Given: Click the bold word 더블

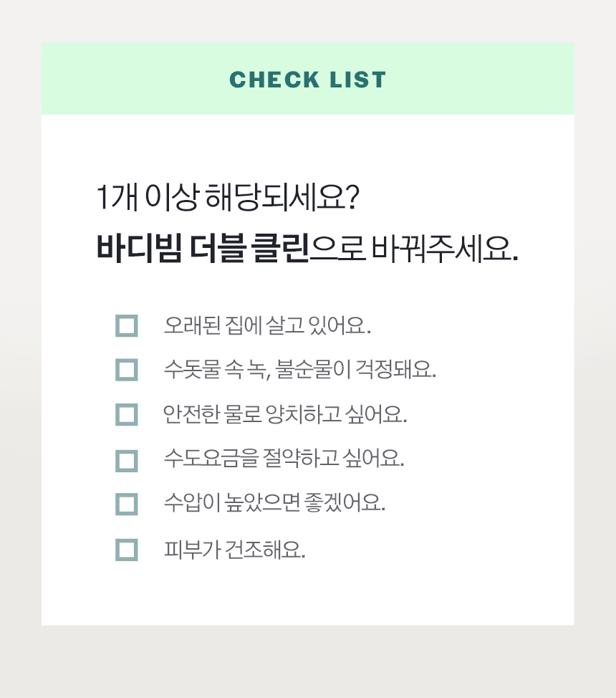Looking at the screenshot, I should coord(218,247).
